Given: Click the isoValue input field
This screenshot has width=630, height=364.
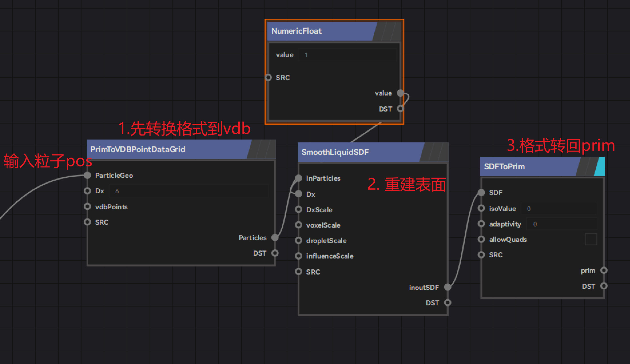Looking at the screenshot, I should pos(559,208).
